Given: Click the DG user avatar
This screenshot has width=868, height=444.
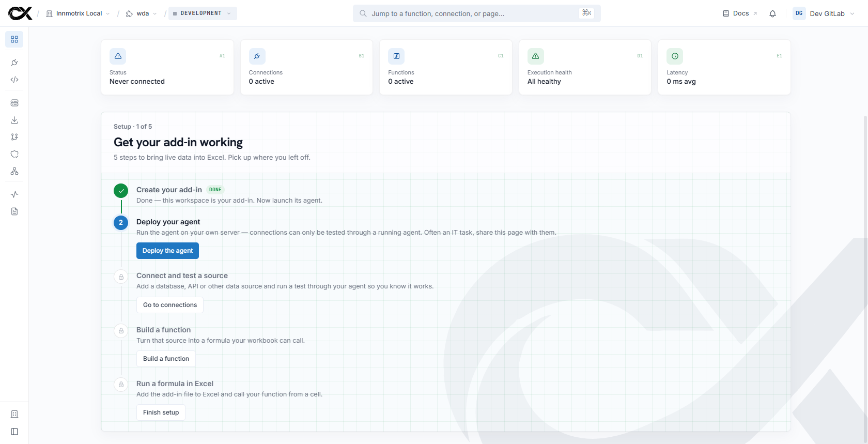Looking at the screenshot, I should pyautogui.click(x=799, y=13).
